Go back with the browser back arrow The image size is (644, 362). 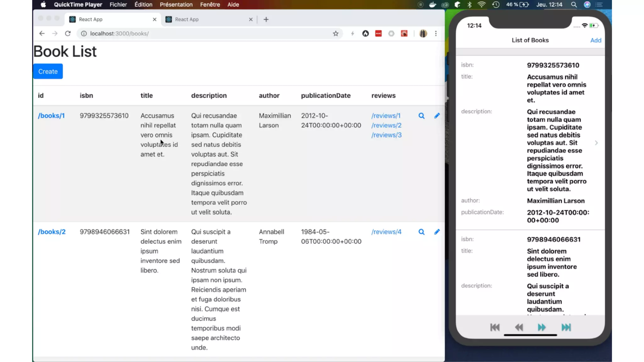click(42, 34)
